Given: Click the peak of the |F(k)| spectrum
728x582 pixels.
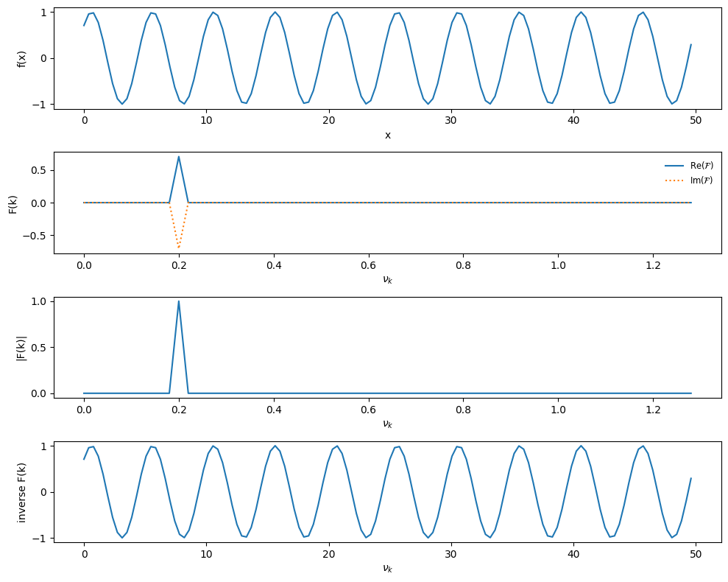Looking at the screenshot, I should click(179, 301).
